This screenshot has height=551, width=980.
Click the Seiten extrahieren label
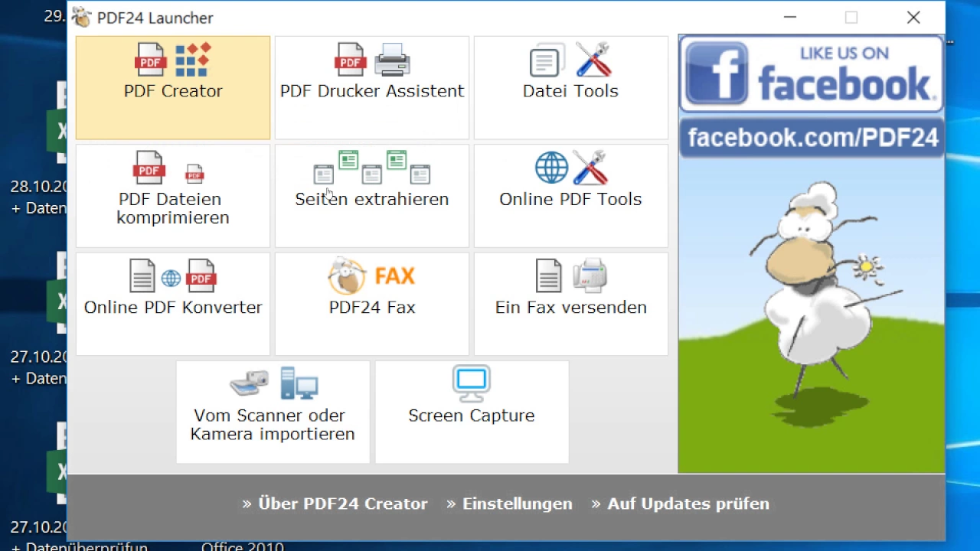pos(372,199)
